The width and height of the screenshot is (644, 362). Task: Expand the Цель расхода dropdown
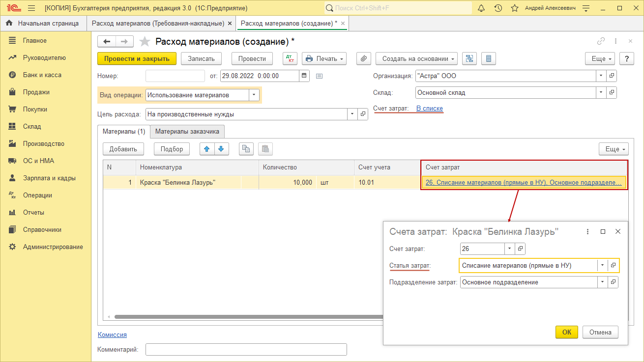coord(352,114)
